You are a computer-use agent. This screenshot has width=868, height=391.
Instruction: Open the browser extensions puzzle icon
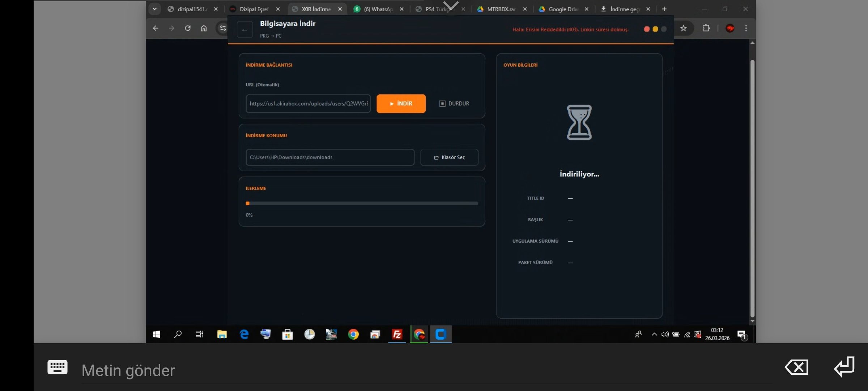point(706,28)
